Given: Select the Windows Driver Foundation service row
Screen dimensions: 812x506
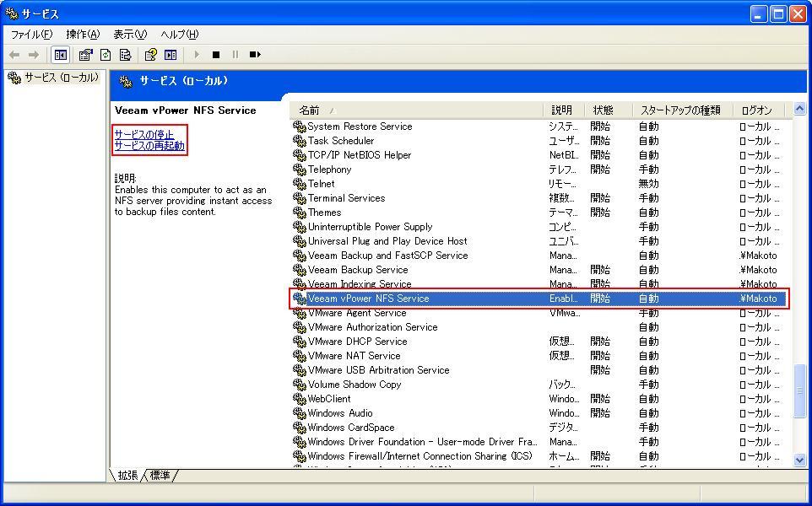Looking at the screenshot, I should pyautogui.click(x=539, y=442).
